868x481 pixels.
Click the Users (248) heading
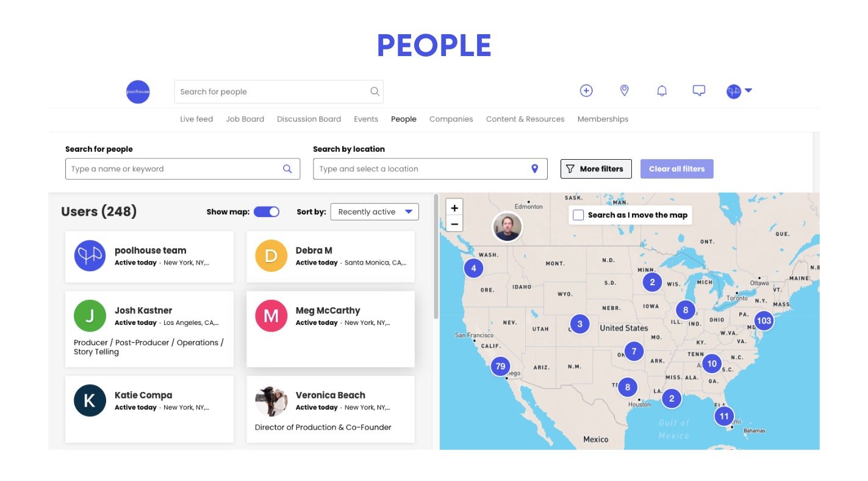click(99, 212)
